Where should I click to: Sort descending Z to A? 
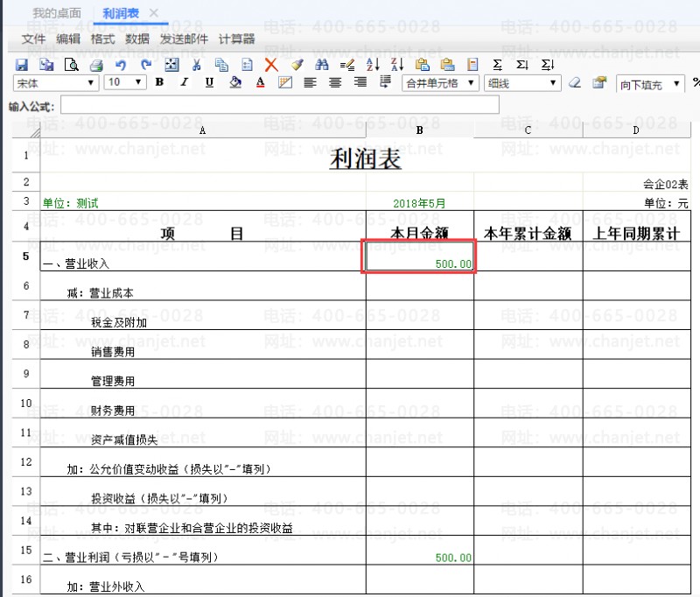point(397,65)
